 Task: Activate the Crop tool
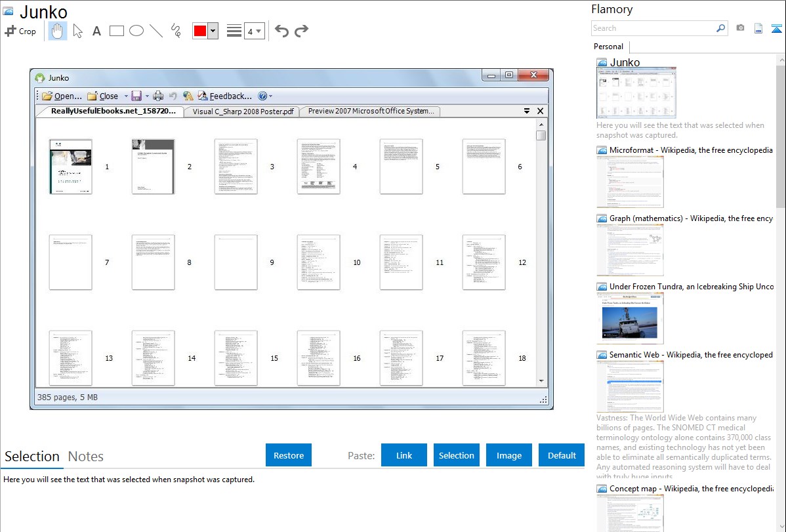coord(20,31)
